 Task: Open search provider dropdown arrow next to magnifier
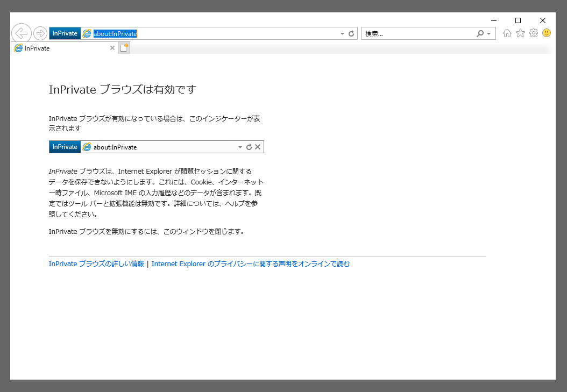point(489,33)
